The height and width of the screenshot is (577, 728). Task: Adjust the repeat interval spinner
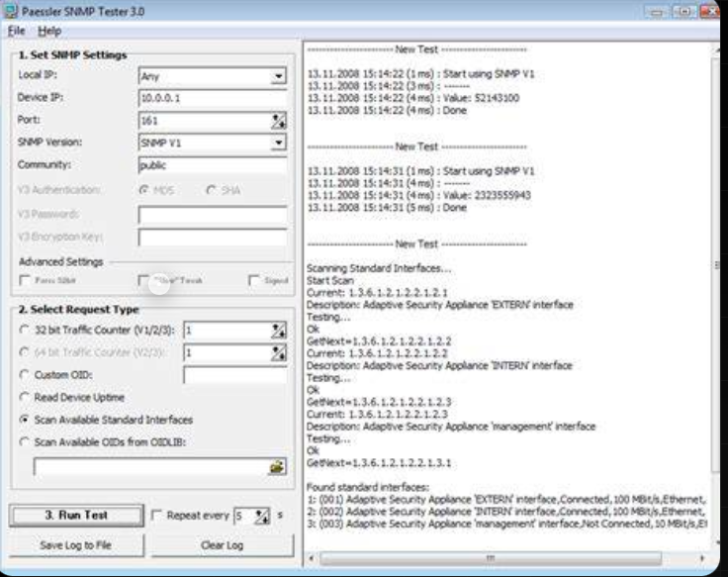pyautogui.click(x=262, y=517)
